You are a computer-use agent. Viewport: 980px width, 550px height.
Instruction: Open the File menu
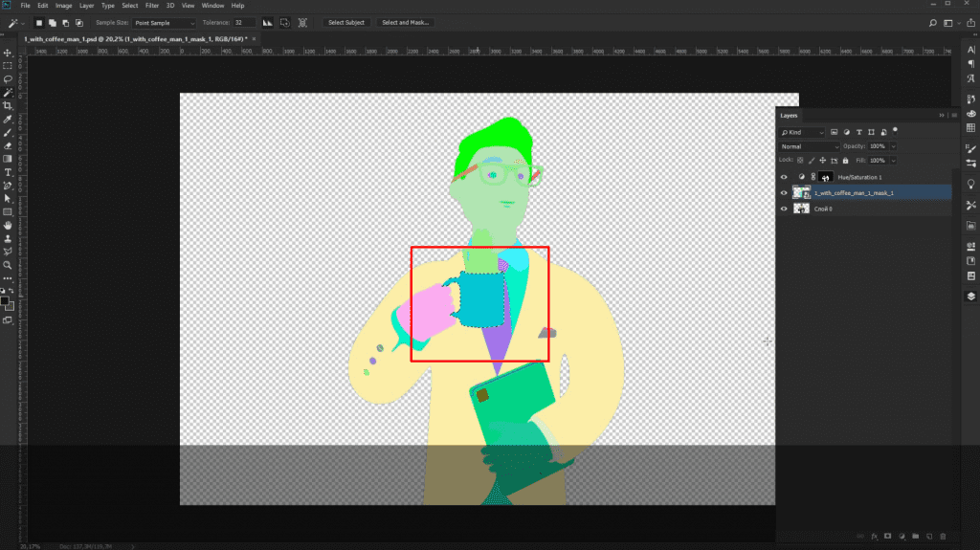(x=26, y=6)
